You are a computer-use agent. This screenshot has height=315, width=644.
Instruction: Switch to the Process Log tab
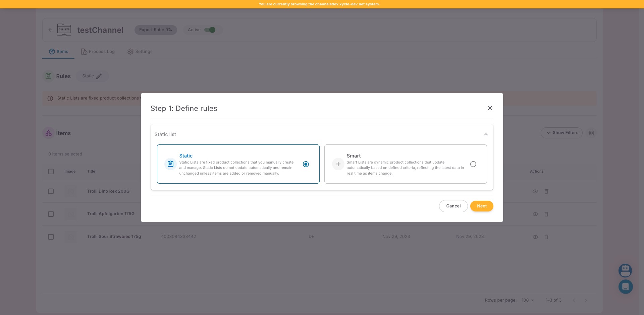[98, 51]
